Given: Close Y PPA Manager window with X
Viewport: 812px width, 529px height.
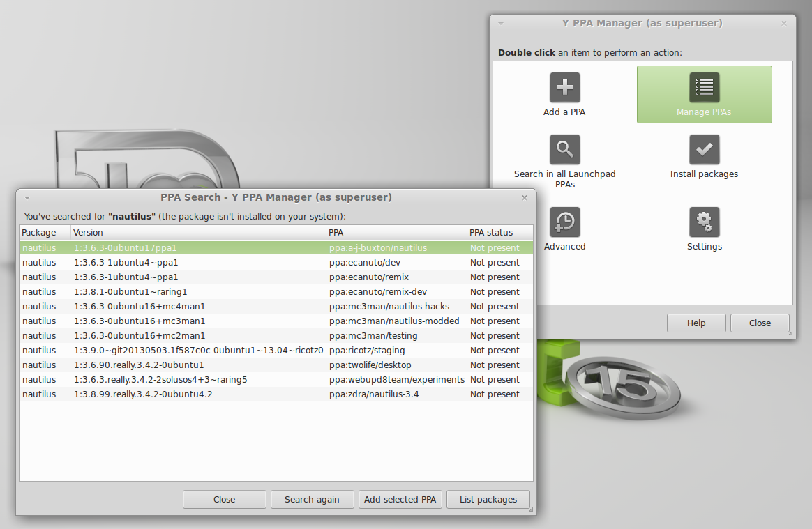Looking at the screenshot, I should coord(784,23).
